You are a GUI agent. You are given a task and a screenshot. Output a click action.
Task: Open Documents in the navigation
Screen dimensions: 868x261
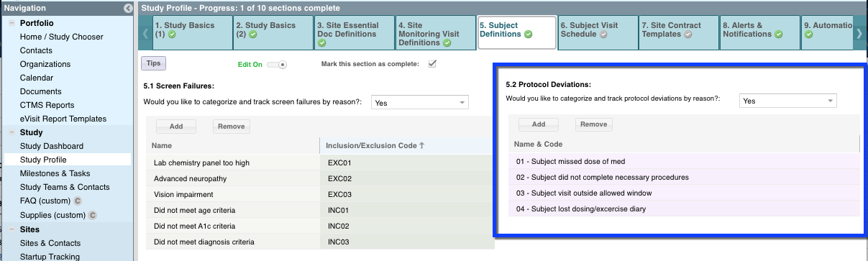(41, 91)
